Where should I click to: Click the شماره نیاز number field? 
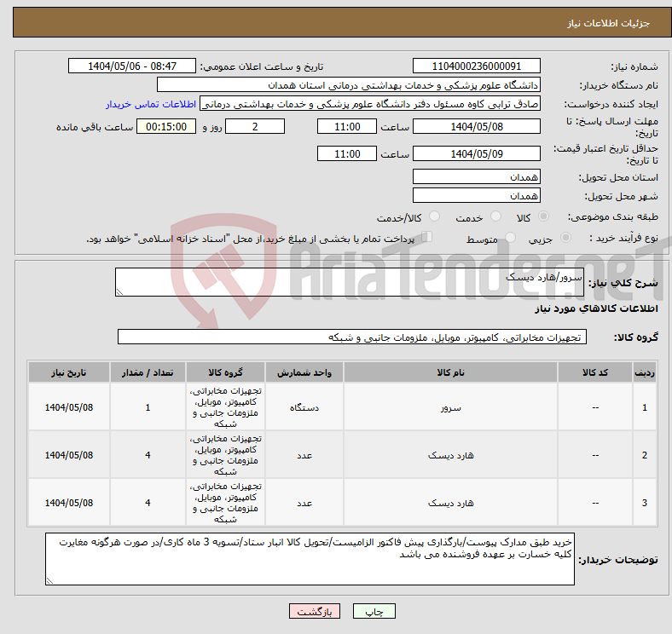(x=476, y=66)
